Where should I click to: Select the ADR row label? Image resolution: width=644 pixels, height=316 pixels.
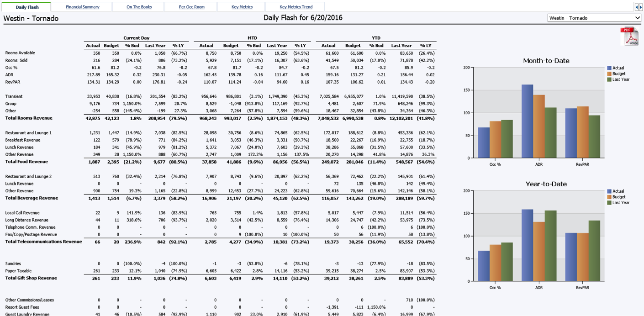pos(9,75)
